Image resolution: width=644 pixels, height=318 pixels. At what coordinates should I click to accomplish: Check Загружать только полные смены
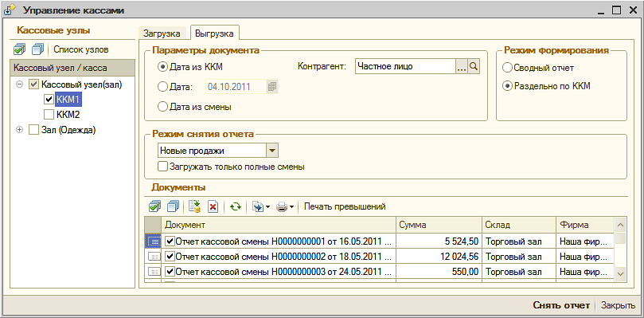163,167
